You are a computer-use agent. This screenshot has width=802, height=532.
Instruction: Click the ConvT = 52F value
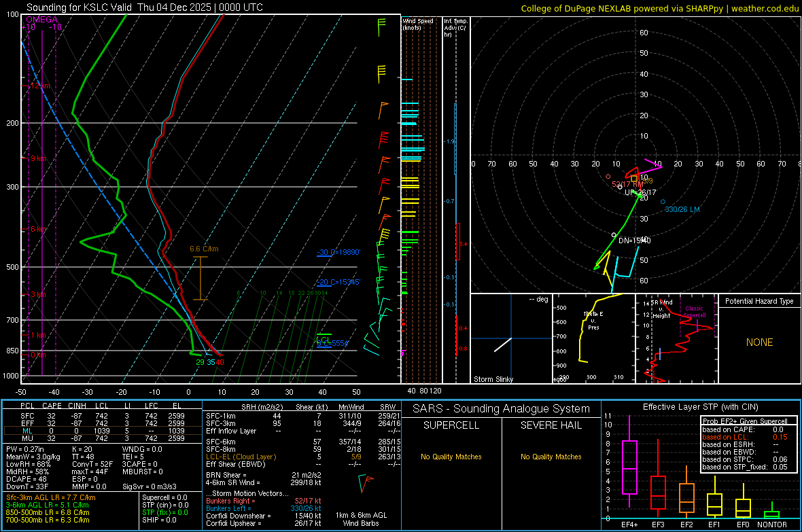click(92, 464)
